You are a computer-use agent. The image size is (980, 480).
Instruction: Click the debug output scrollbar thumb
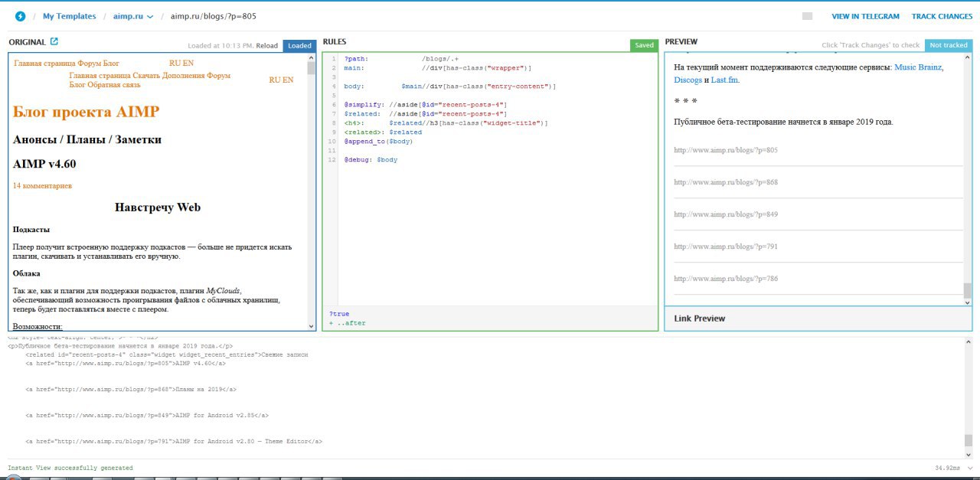pos(969,439)
